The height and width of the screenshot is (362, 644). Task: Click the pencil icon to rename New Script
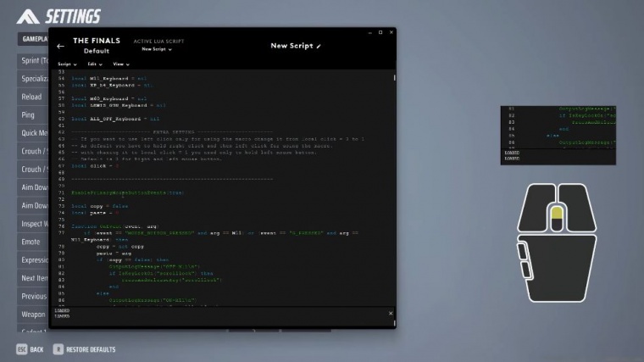click(x=319, y=46)
